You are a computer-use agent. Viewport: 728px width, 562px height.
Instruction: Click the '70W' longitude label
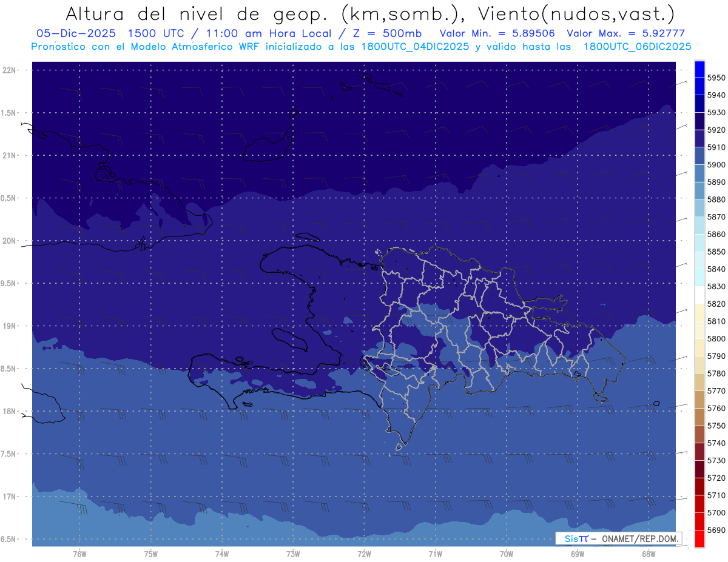point(507,554)
